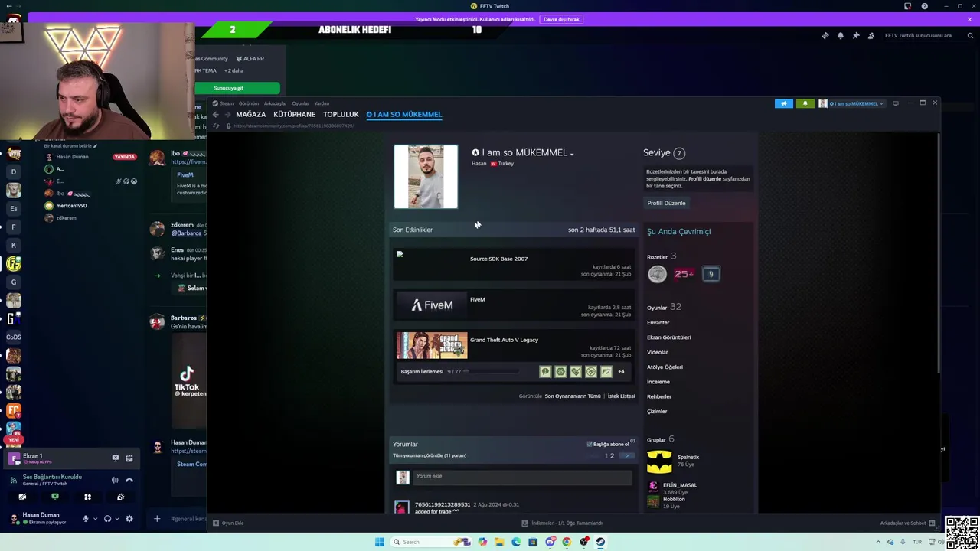This screenshot has height=551, width=980.
Task: Open the Oyunlar menu in Steam
Action: 301,103
